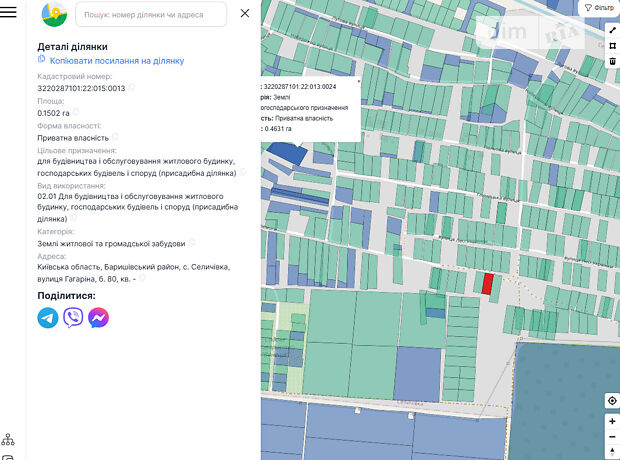
Task: Open the hierarchy icon in left sidebar
Action: point(8,439)
